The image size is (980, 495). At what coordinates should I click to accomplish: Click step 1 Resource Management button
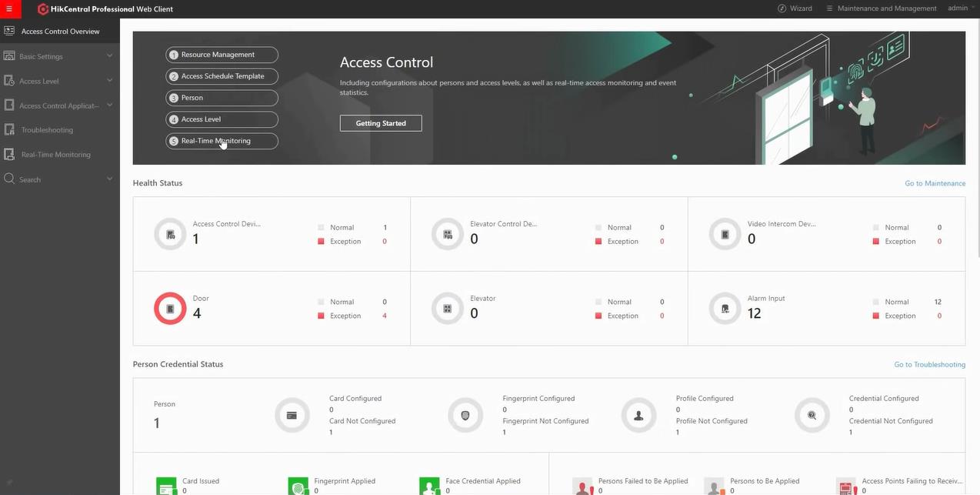click(x=222, y=55)
